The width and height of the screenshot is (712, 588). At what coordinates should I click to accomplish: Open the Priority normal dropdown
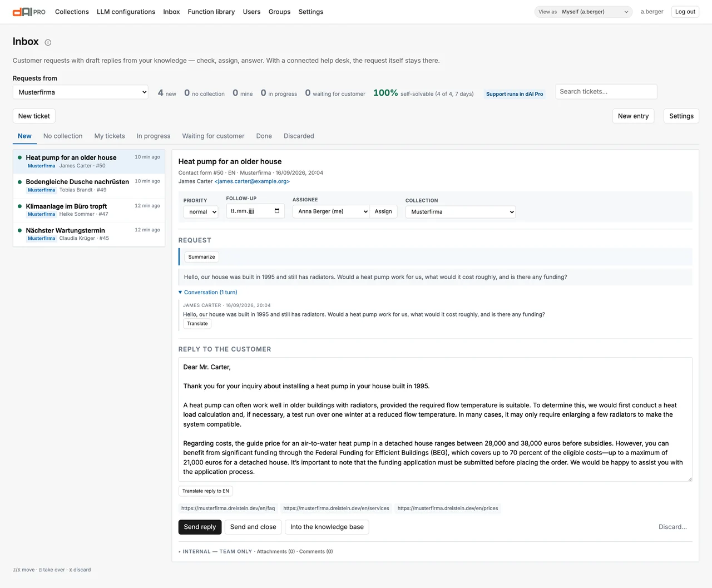[x=201, y=212]
